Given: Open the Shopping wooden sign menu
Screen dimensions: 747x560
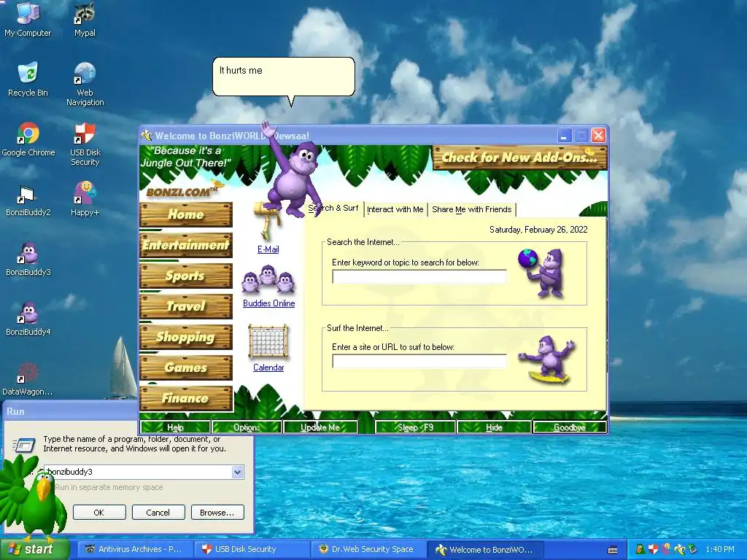Looking at the screenshot, I should 186,337.
